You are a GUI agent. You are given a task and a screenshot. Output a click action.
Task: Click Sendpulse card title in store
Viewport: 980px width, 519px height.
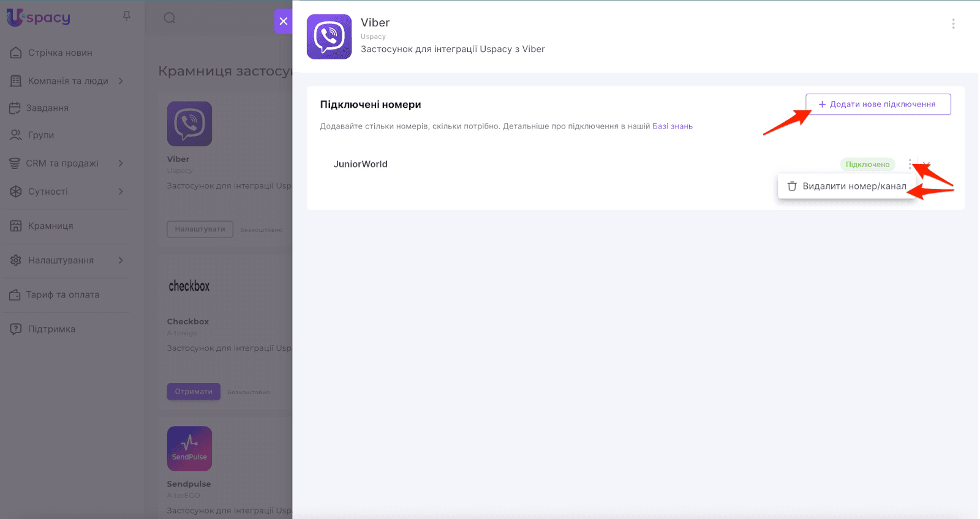click(189, 484)
